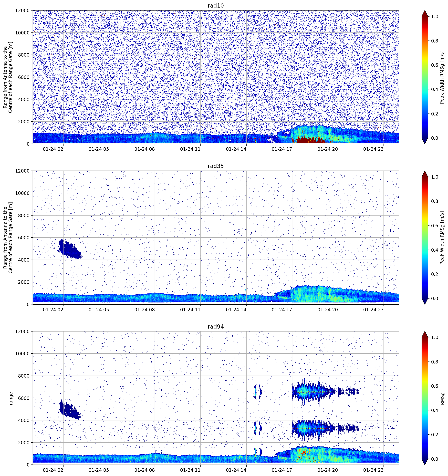
Task: Click the '0.8' tick on rad35 colorbar
Action: click(435, 201)
